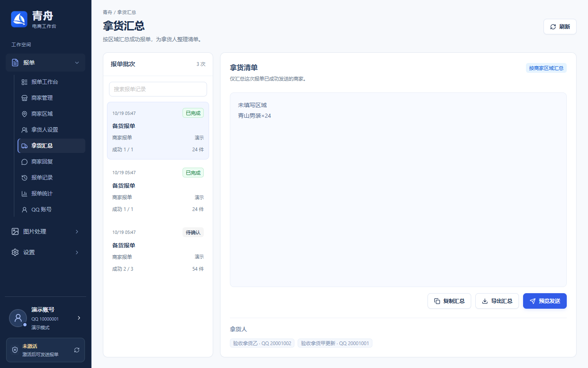588x368 pixels.
Task: Click the 预览发送 button
Action: 545,301
